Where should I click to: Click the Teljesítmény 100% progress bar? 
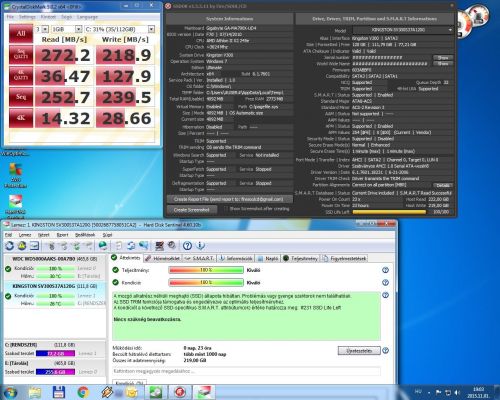point(206,270)
